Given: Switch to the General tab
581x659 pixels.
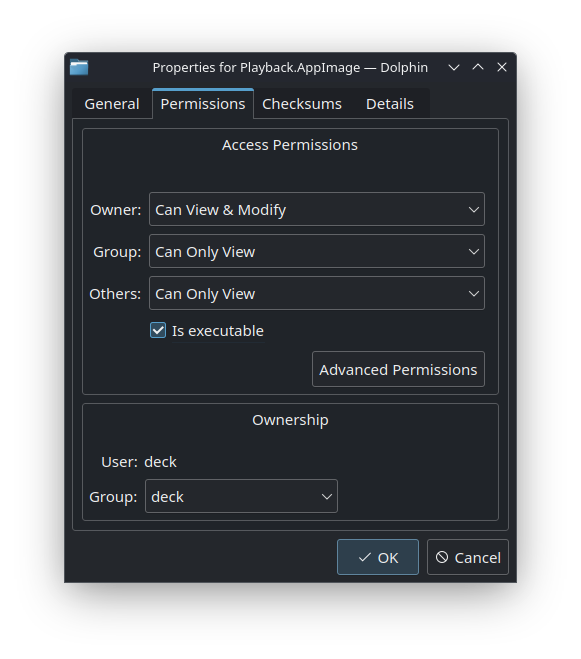Looking at the screenshot, I should pyautogui.click(x=112, y=104).
